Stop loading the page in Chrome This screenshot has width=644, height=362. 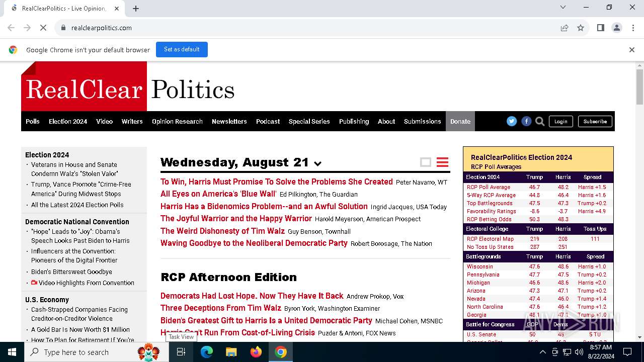[x=43, y=28]
